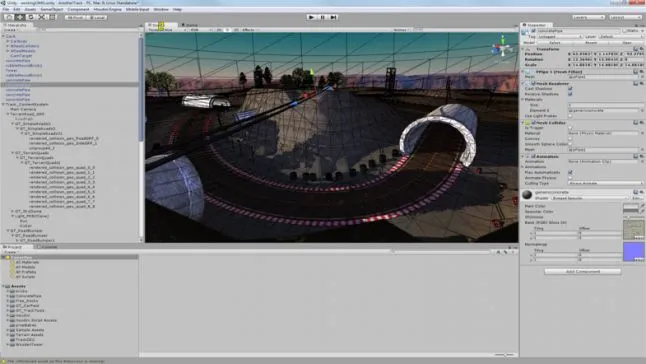The height and width of the screenshot is (364, 646).
Task: Collapse the Transform component
Action: (523, 49)
